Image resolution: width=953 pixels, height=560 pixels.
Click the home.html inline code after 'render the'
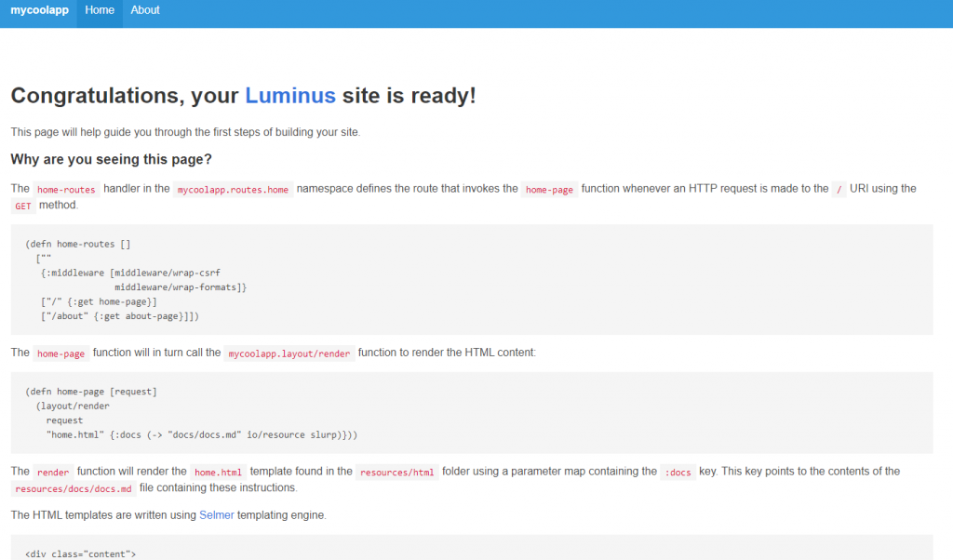[218, 472]
